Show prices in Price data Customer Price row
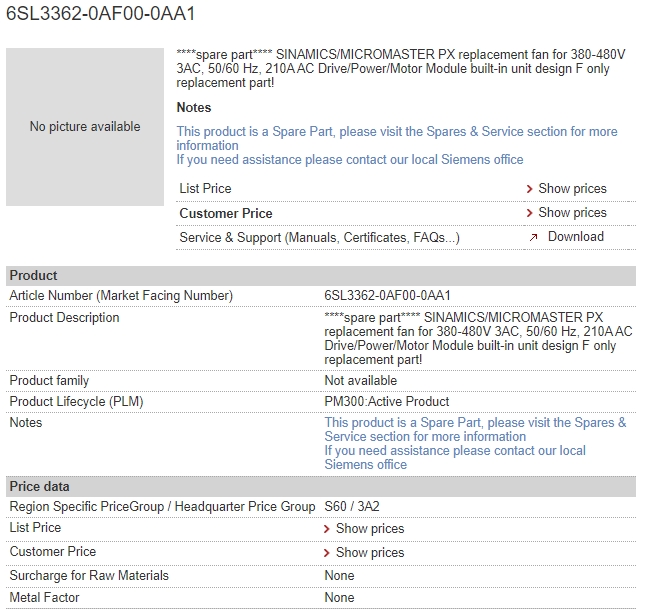This screenshot has height=609, width=652. [x=370, y=552]
